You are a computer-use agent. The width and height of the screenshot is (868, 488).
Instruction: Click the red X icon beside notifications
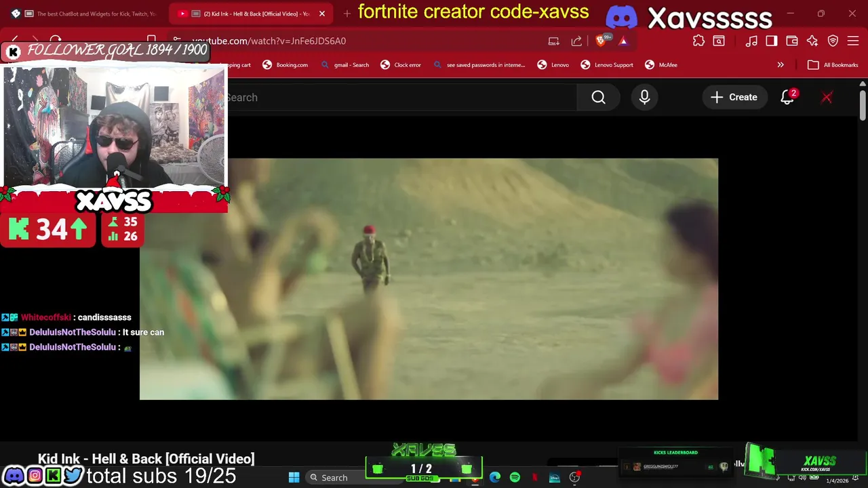pyautogui.click(x=827, y=98)
